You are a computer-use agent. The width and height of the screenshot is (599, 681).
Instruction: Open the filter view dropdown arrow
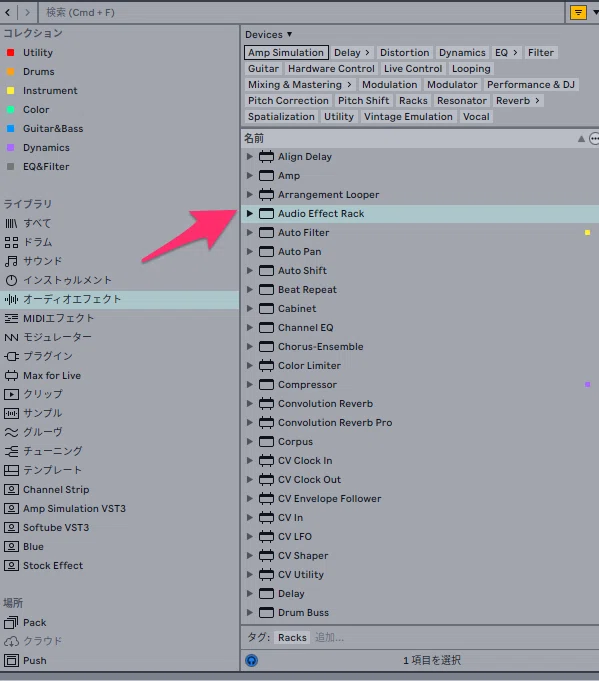595,13
